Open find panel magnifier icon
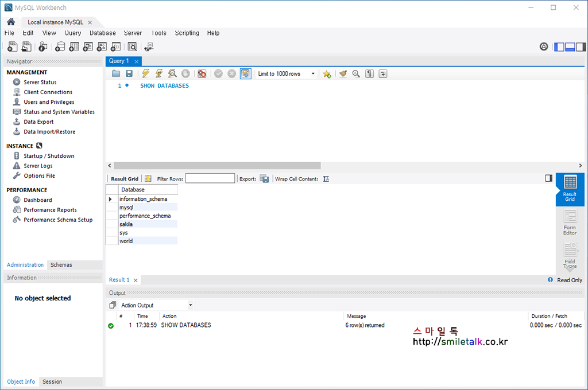 [x=356, y=74]
